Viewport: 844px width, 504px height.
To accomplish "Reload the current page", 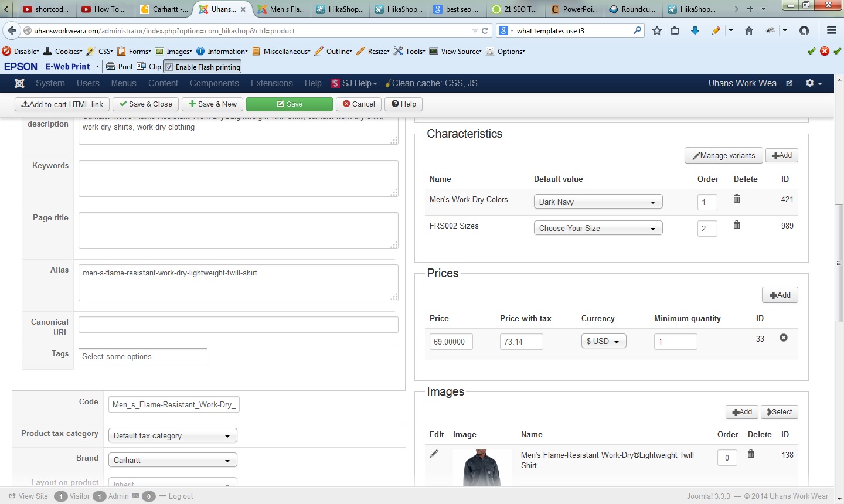I will click(x=485, y=31).
